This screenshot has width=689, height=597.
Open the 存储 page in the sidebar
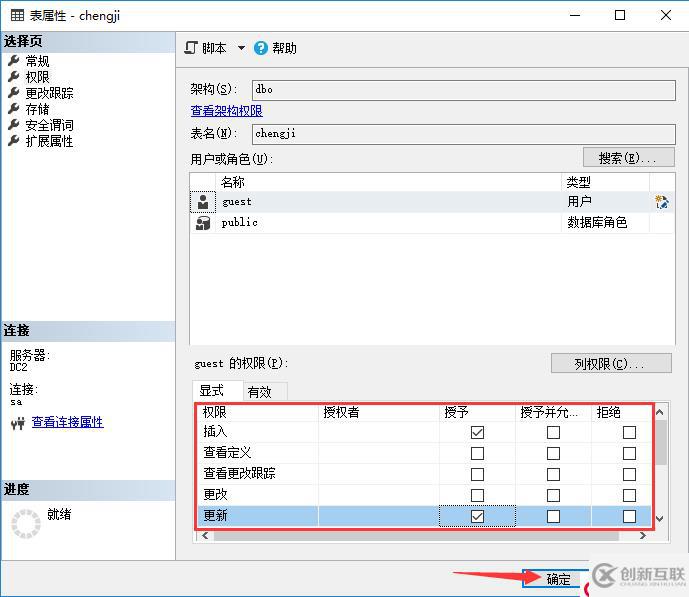pos(37,109)
